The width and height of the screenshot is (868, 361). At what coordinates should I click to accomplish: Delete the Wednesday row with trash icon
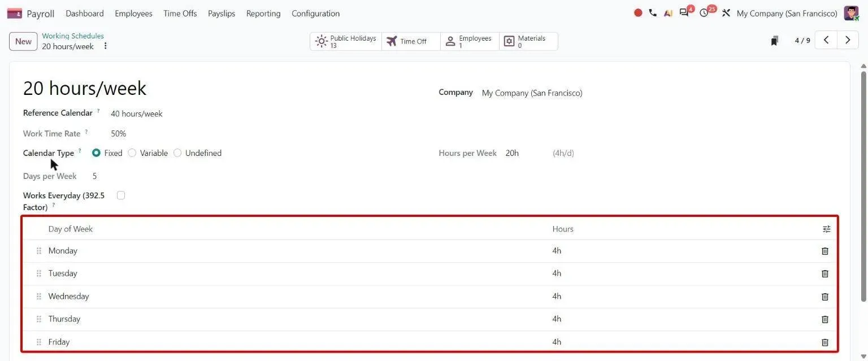(x=825, y=297)
